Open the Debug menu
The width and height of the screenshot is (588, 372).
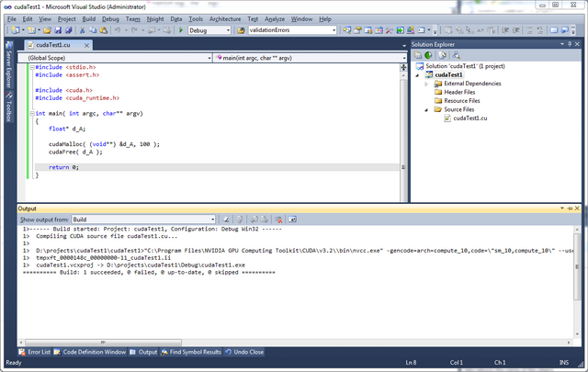click(110, 19)
